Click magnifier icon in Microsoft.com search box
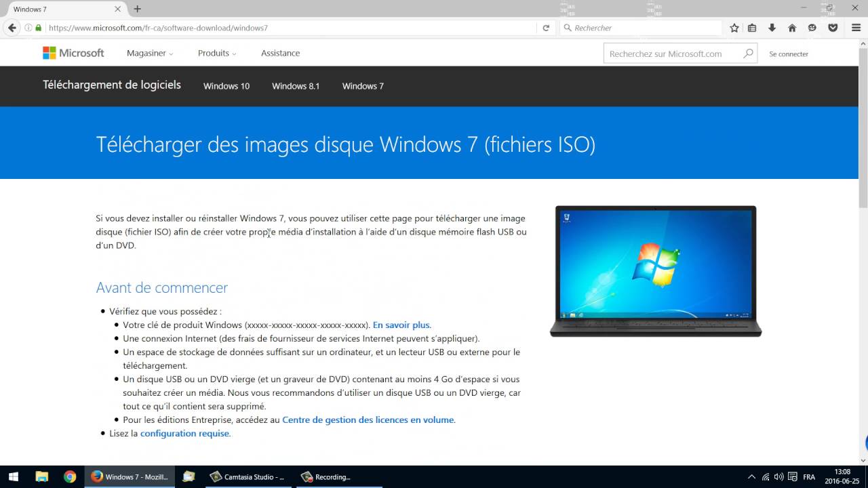The height and width of the screenshot is (488, 868). tap(748, 54)
